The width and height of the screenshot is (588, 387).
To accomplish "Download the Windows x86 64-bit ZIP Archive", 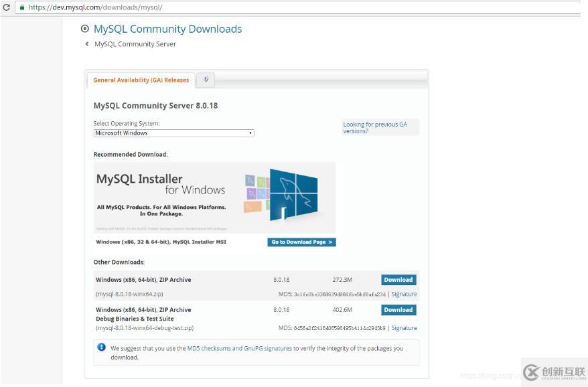I will (x=398, y=279).
